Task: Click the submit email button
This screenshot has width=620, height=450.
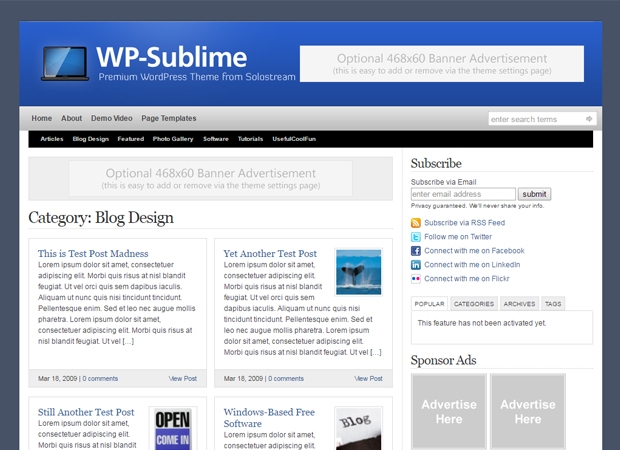Action: coord(534,194)
